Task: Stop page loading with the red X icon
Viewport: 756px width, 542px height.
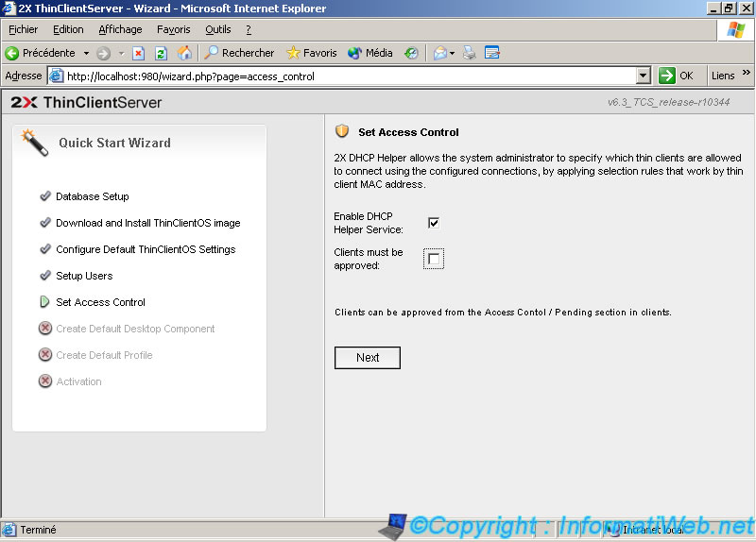Action: pyautogui.click(x=138, y=53)
